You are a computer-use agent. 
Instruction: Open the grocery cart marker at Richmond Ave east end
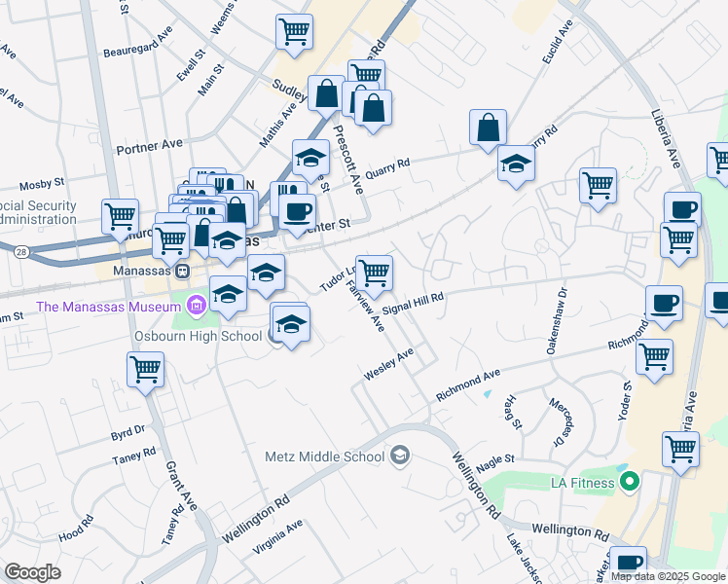(x=655, y=357)
